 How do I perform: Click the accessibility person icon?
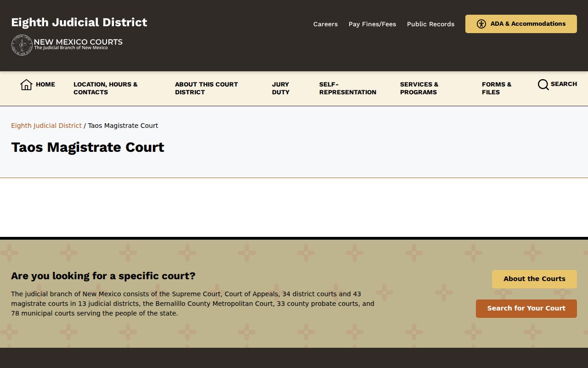click(481, 24)
